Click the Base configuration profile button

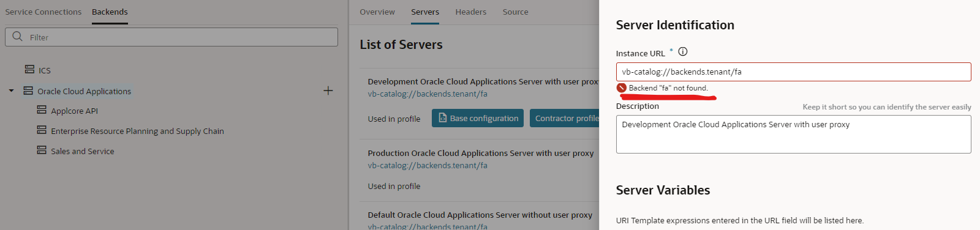478,118
